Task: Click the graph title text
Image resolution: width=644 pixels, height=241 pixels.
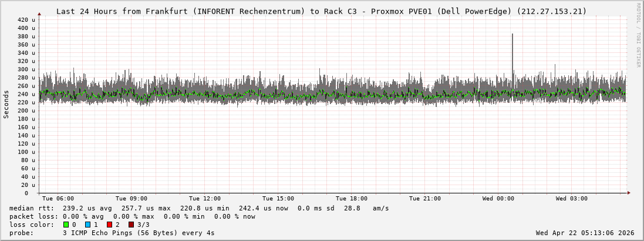Action: [x=321, y=11]
